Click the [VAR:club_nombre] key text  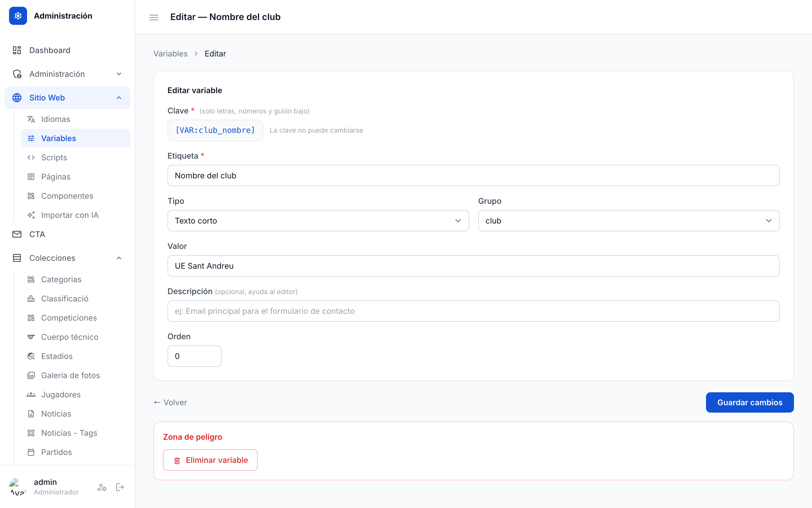tap(215, 130)
